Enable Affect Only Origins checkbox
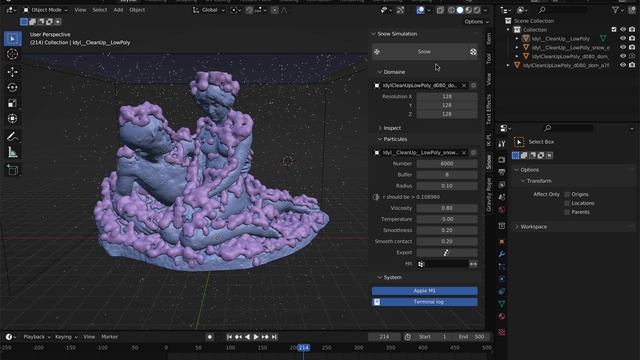Viewport: 640px width, 360px height. (567, 194)
